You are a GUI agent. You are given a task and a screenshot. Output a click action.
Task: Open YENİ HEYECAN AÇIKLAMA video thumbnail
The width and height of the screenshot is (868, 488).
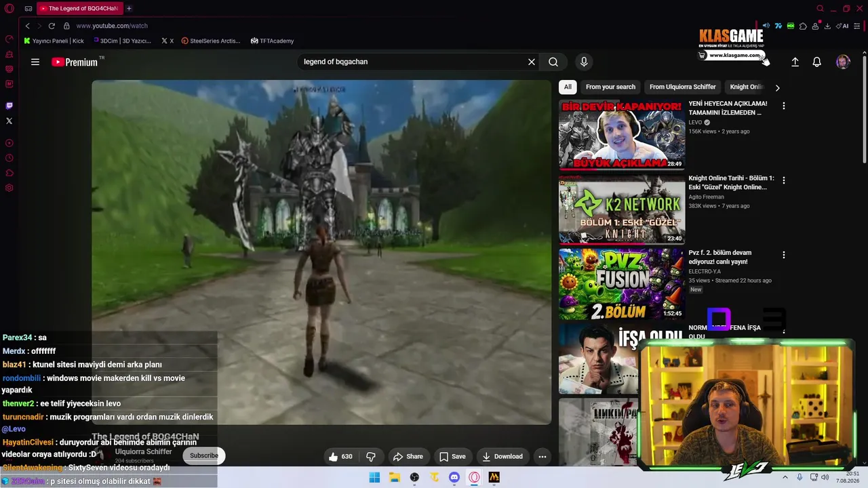tap(622, 135)
